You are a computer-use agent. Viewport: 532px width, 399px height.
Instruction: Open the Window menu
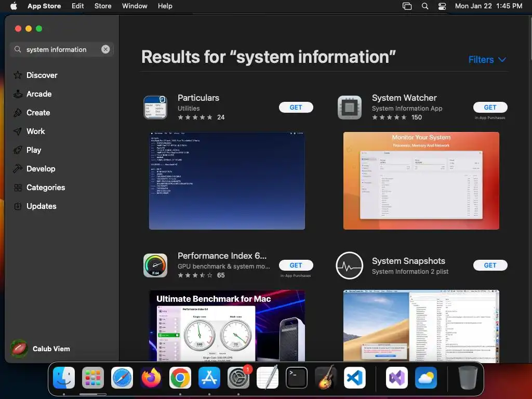tap(135, 6)
